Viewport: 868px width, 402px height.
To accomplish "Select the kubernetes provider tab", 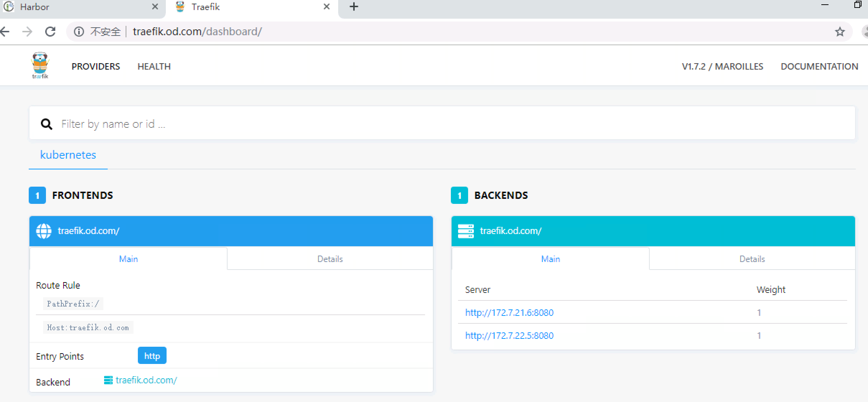I will tap(68, 155).
